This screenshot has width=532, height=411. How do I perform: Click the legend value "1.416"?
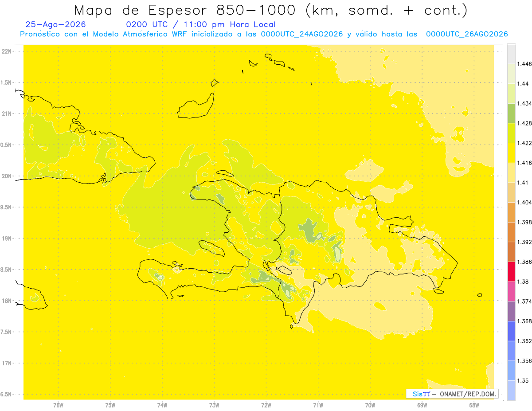tap(524, 163)
